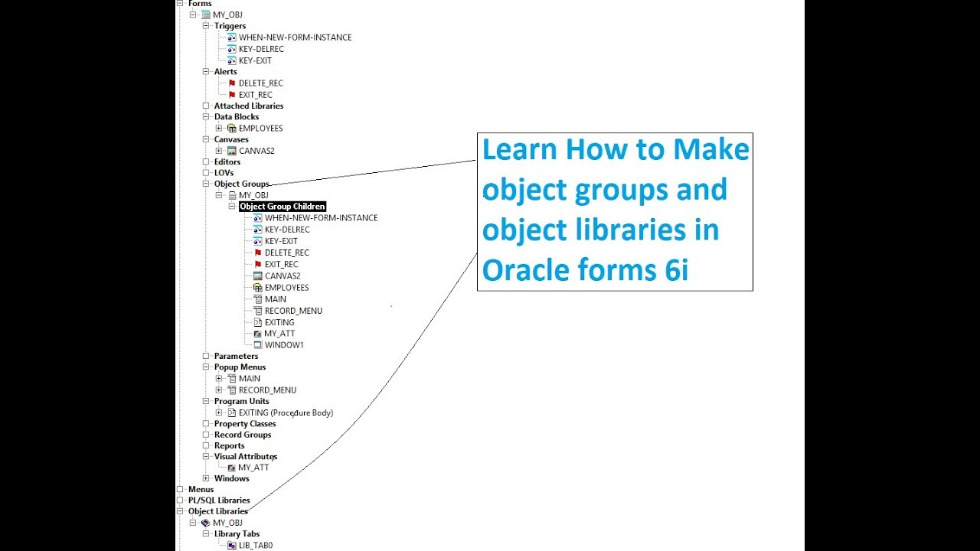Image resolution: width=980 pixels, height=551 pixels.
Task: Click the trigger icon beside WHEN-NEW-FORM-INSTANCE under Triggers
Action: (232, 37)
